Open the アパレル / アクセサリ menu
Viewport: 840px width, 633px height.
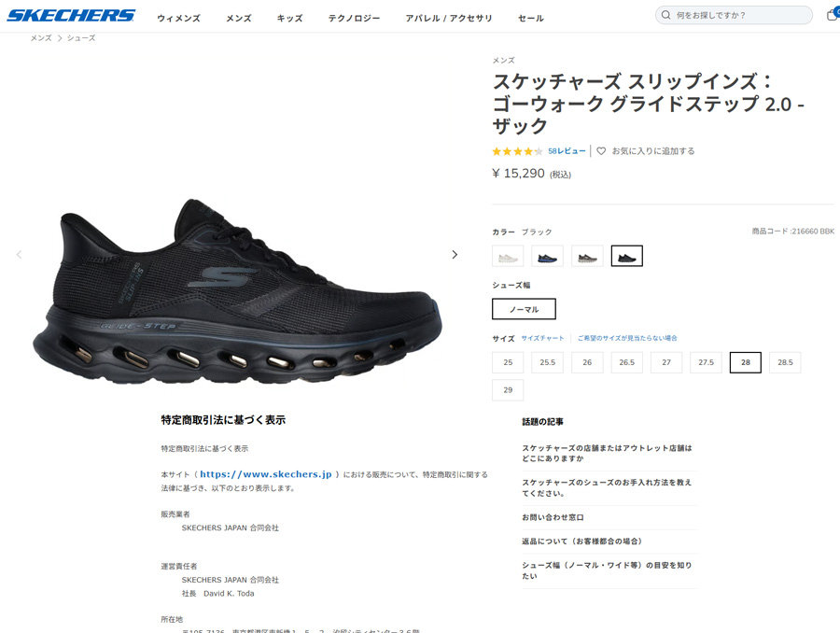point(449,19)
